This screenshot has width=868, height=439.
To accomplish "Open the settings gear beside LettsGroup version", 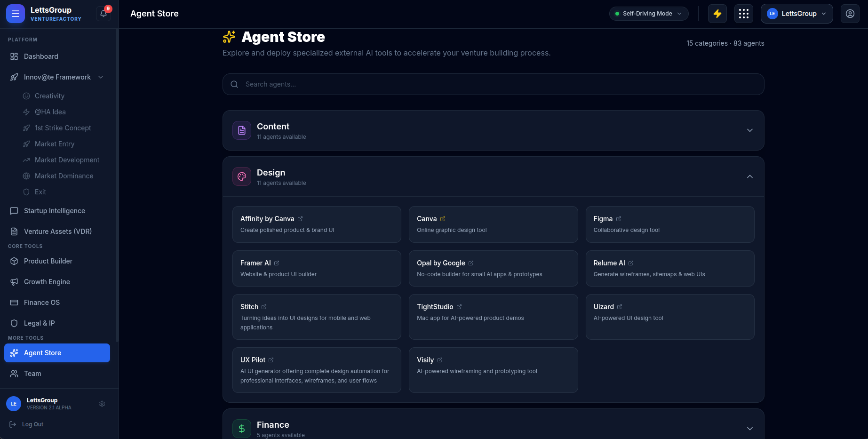I will [x=102, y=404].
